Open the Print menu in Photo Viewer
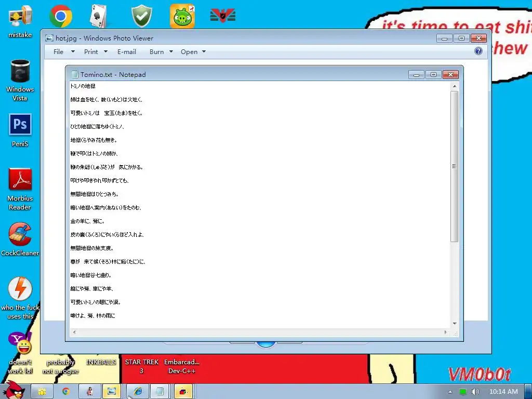Viewport: 532px width, 399px height. pyautogui.click(x=91, y=51)
